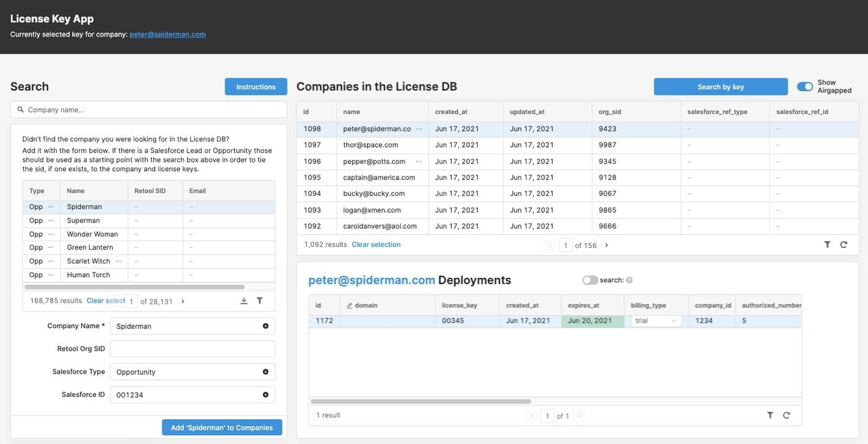
Task: Click the Deployments table horizontal scrollbar
Action: point(420,402)
